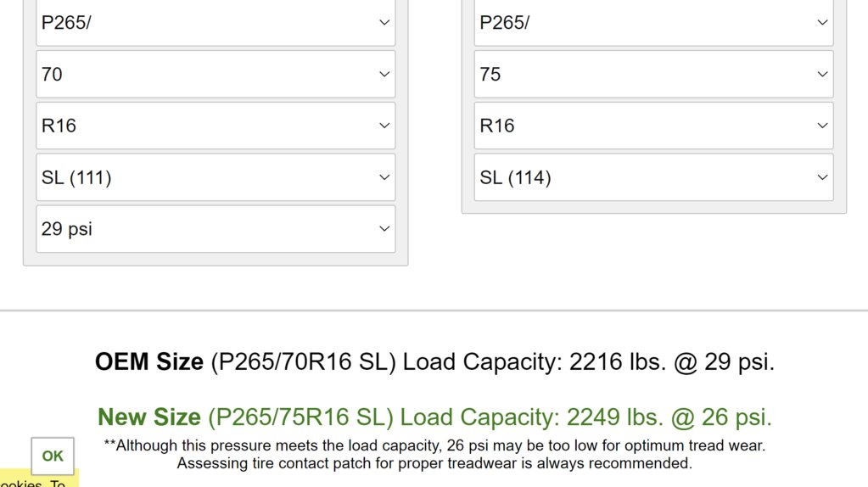Image resolution: width=868 pixels, height=487 pixels.
Task: Dismiss the cookie notice with OK
Action: point(53,456)
